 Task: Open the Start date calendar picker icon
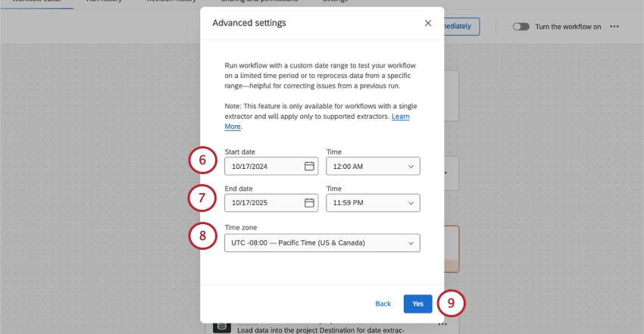click(x=309, y=166)
